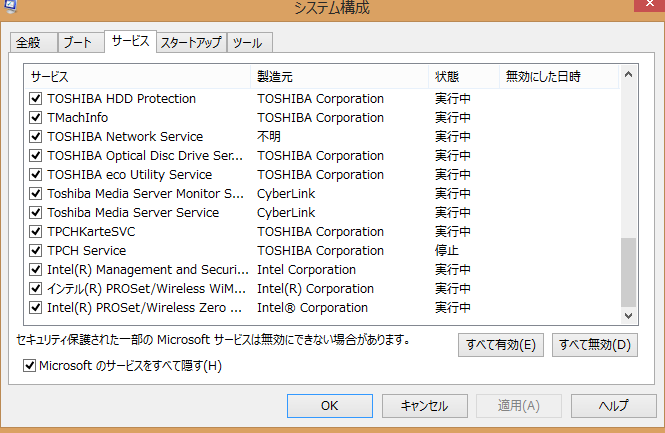Toggle the TPCH Service checkbox
Viewport: 665px width, 433px height.
(x=36, y=251)
